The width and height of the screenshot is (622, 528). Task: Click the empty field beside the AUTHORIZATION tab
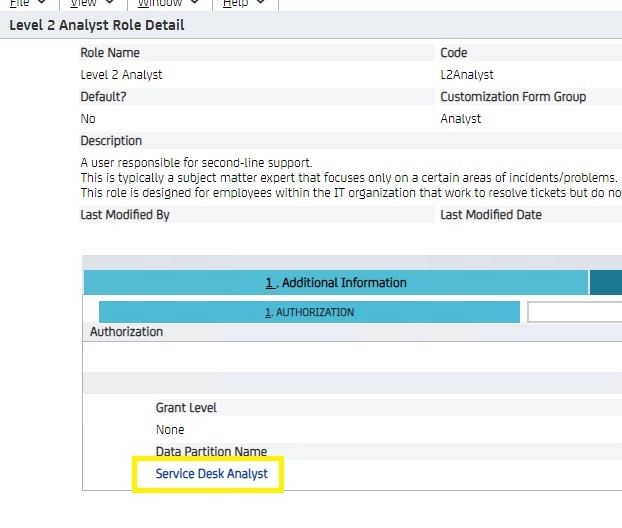click(x=574, y=312)
